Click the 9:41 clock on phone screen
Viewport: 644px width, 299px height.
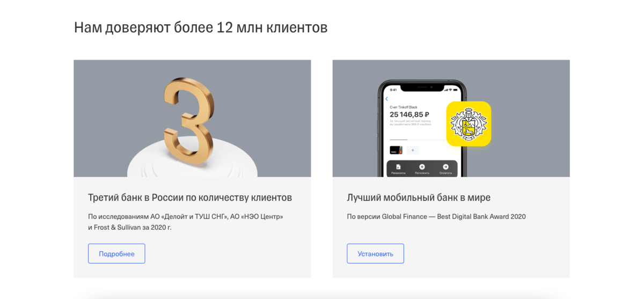pos(393,90)
